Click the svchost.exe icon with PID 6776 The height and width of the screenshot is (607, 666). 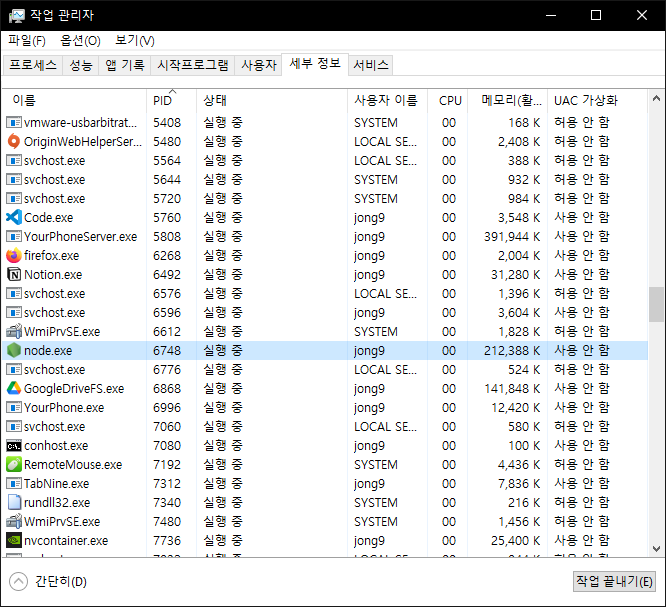coord(14,370)
